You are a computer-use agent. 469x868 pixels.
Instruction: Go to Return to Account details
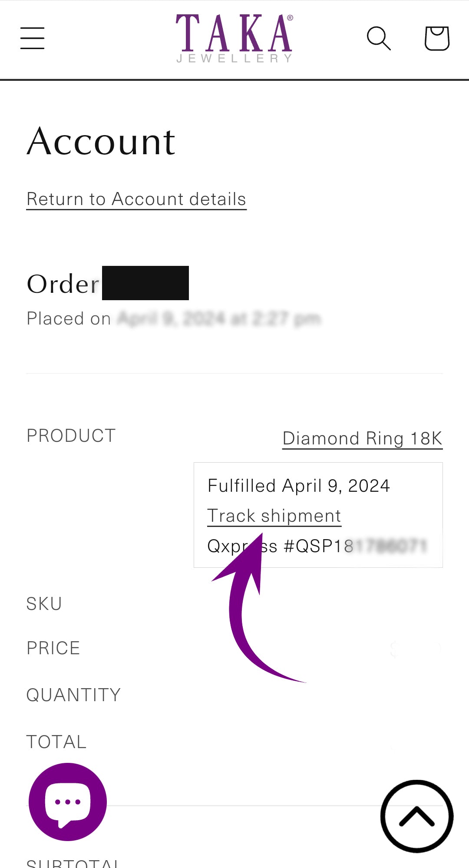[x=136, y=199]
